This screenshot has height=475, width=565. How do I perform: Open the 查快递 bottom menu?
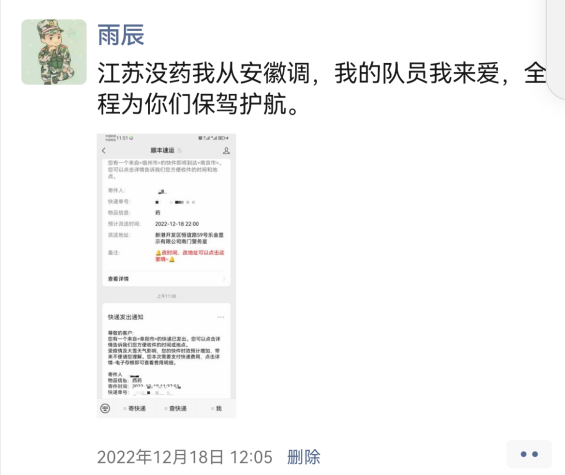[x=175, y=408]
